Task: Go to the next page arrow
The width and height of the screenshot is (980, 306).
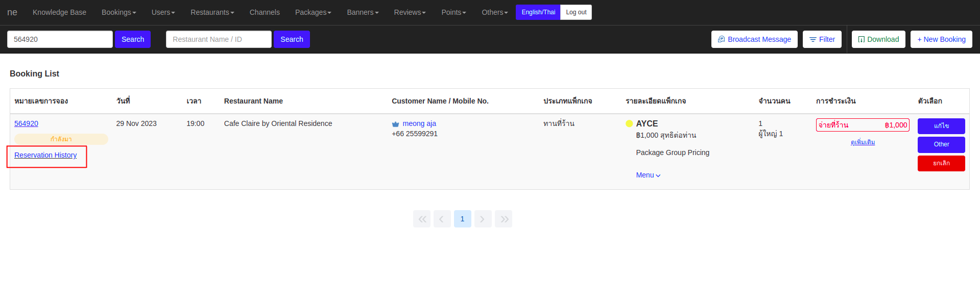Action: 483,219
